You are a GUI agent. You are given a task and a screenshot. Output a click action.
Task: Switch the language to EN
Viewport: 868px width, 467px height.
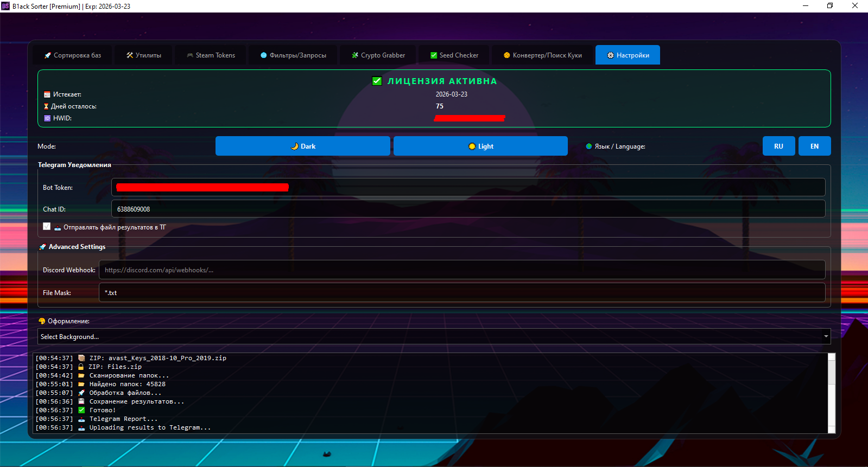pos(814,146)
